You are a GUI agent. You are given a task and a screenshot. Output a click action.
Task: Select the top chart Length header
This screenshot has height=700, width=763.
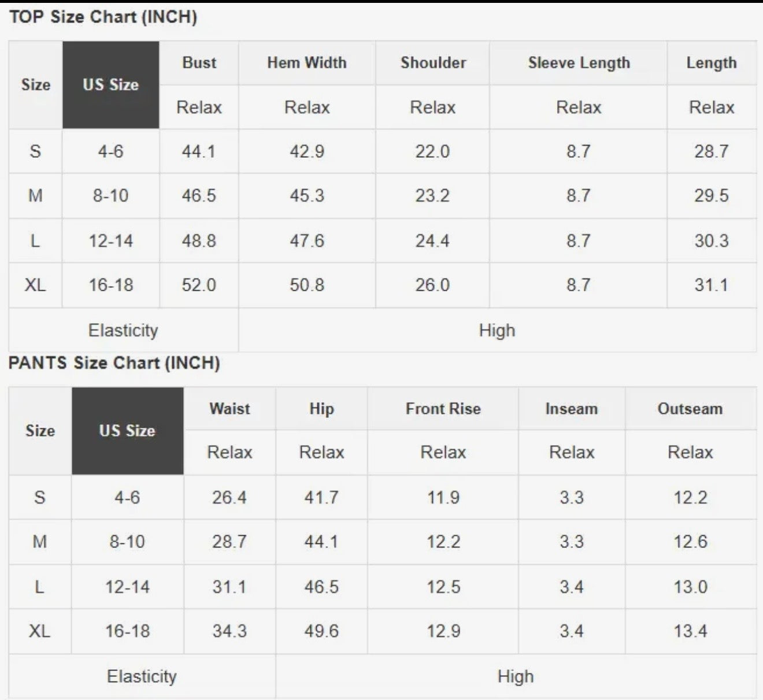pyautogui.click(x=712, y=63)
